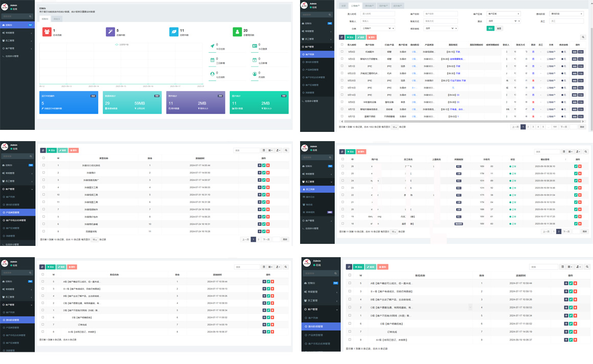
Task: Expand the 修改审核 select dropdown
Action: (x=440, y=29)
